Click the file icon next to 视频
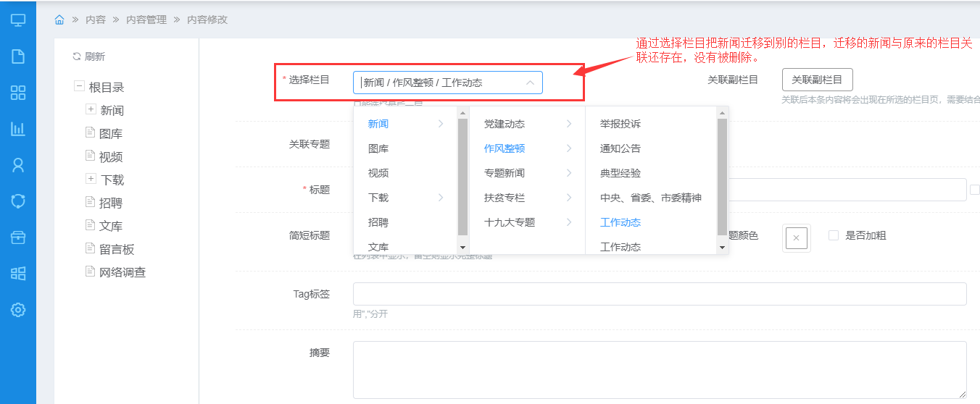980x404 pixels. (x=91, y=156)
